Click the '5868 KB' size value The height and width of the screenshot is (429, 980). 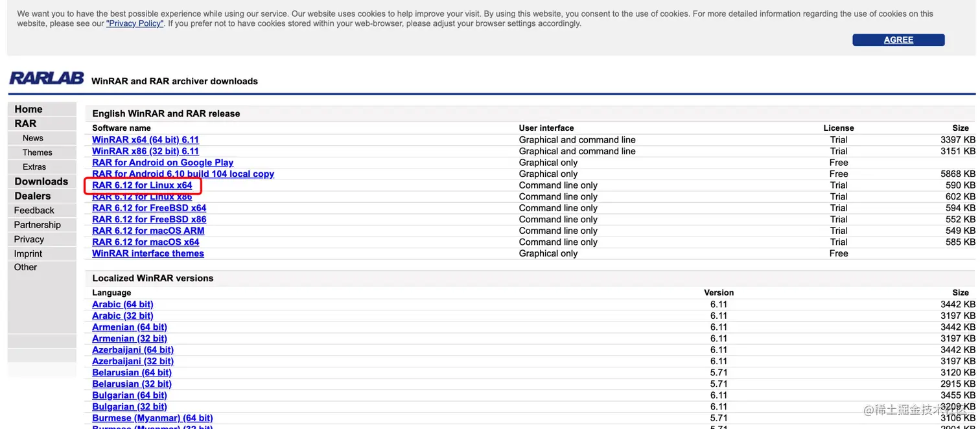(958, 174)
